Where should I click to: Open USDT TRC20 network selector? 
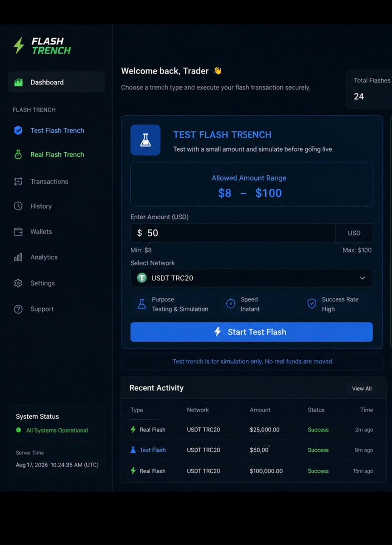pos(252,278)
